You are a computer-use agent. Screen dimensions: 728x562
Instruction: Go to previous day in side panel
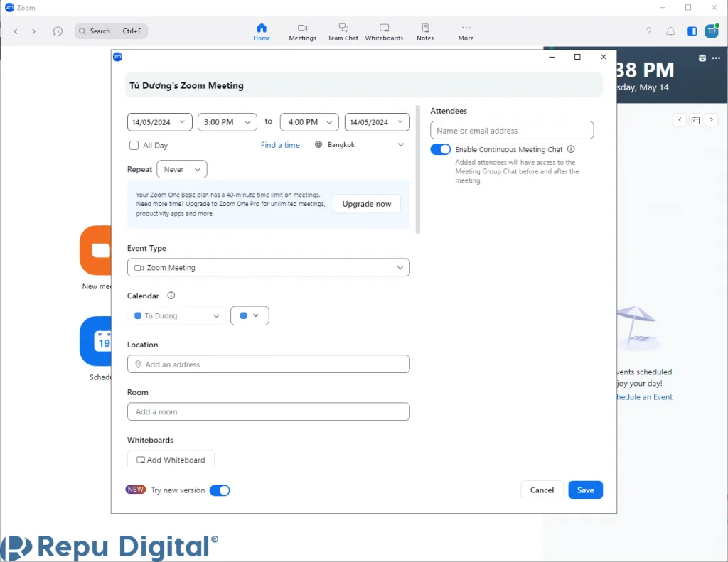680,120
